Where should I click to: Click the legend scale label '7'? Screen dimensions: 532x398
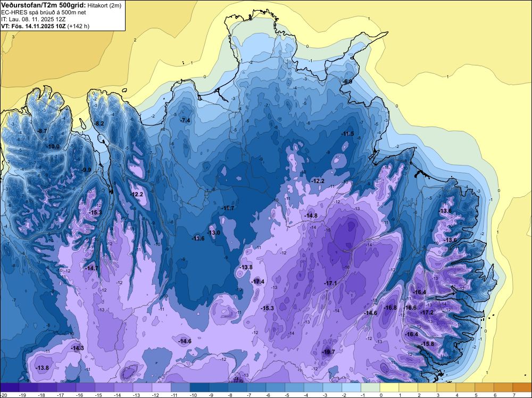pyautogui.click(x=514, y=395)
